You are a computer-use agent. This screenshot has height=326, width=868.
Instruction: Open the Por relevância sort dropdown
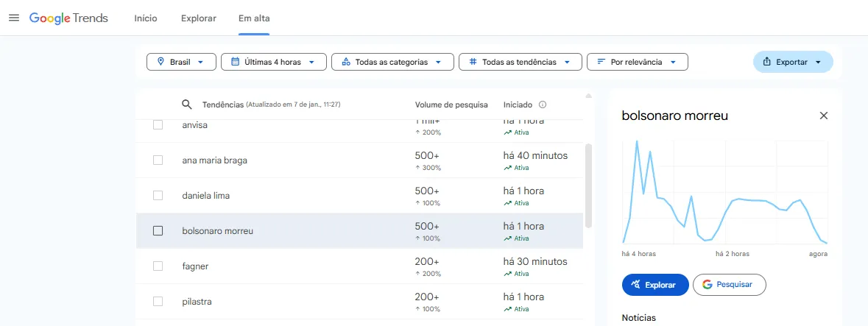point(637,62)
